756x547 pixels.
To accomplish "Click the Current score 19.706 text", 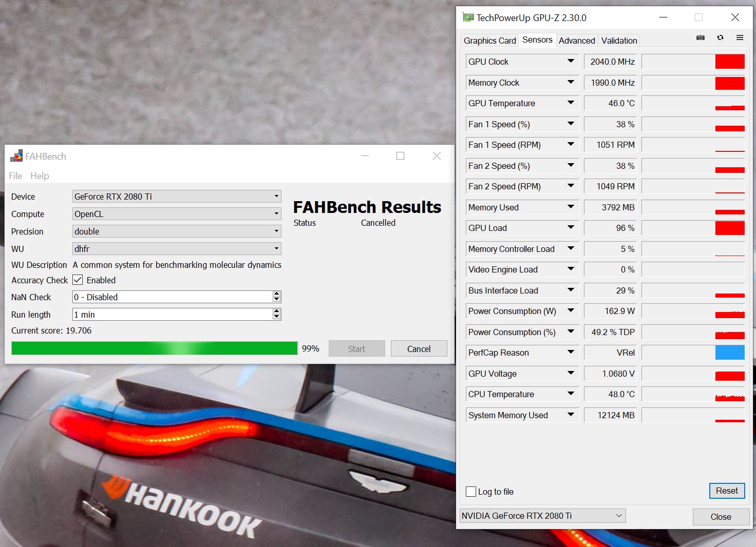I will pos(51,330).
